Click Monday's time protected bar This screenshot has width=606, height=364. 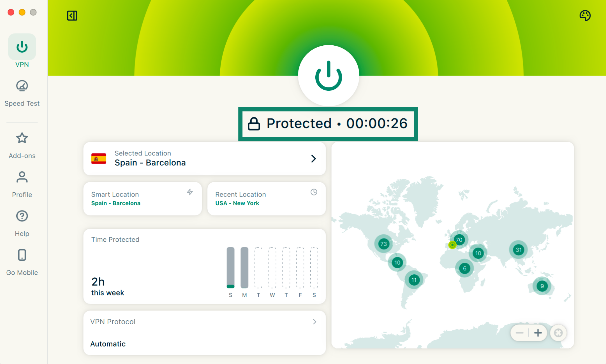(244, 267)
